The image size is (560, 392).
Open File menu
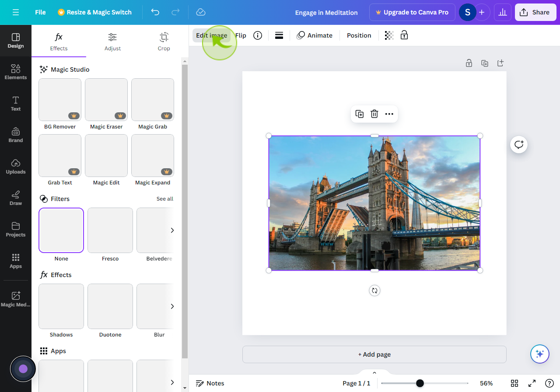coord(40,12)
